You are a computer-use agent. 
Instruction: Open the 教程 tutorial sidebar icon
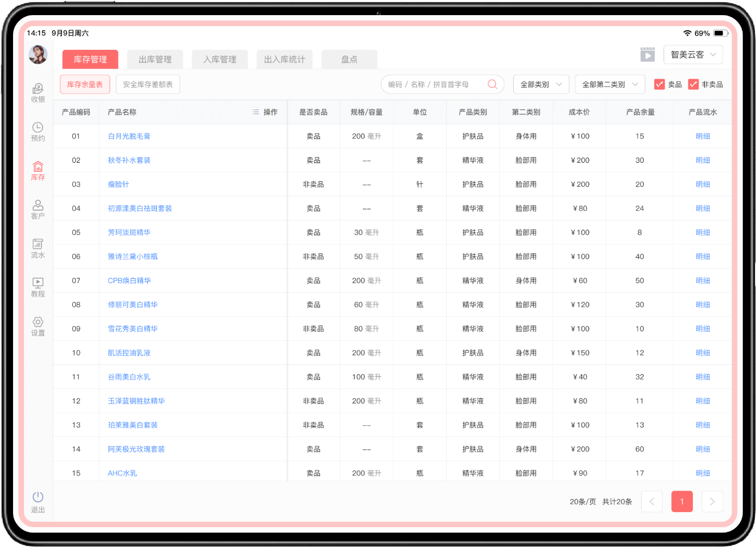tap(38, 283)
